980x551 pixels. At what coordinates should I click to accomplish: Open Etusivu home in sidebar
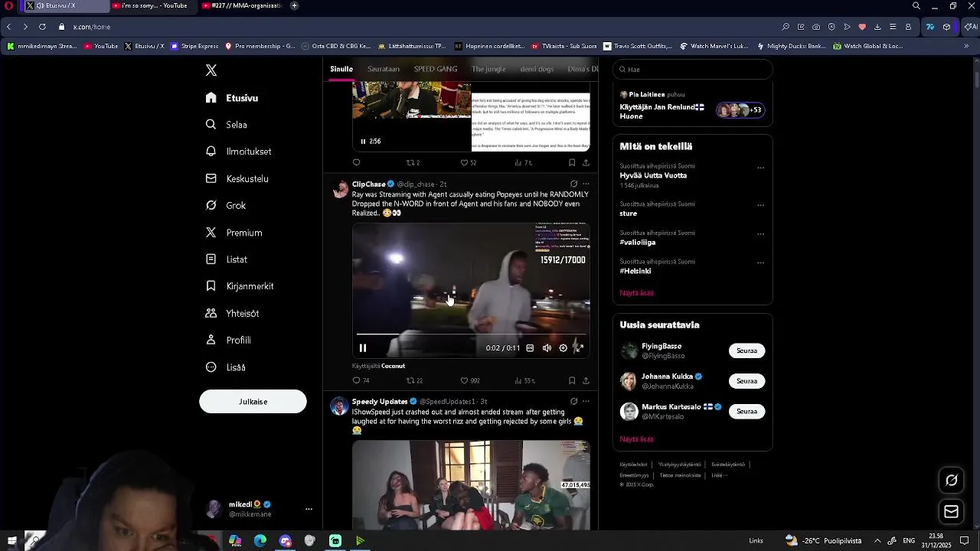(232, 98)
